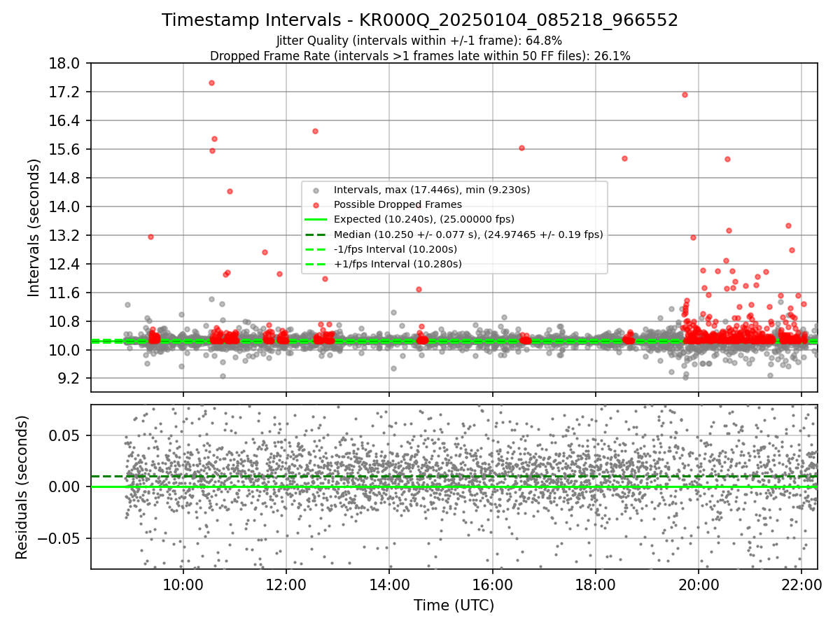The width and height of the screenshot is (840, 630).
Task: Click the plot title 'Timestamp Intervals - KR000Q_20250104_085218_966552'
Action: pos(420,20)
